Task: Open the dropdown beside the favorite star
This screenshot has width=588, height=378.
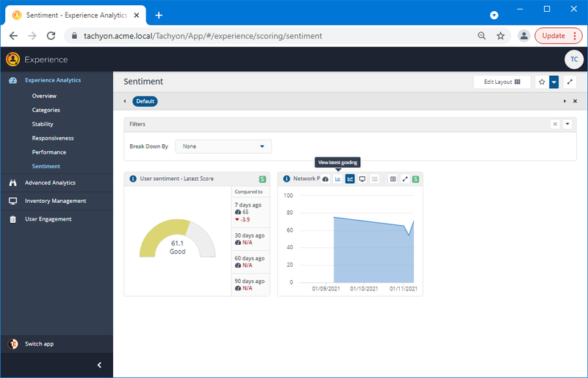Action: tap(554, 82)
